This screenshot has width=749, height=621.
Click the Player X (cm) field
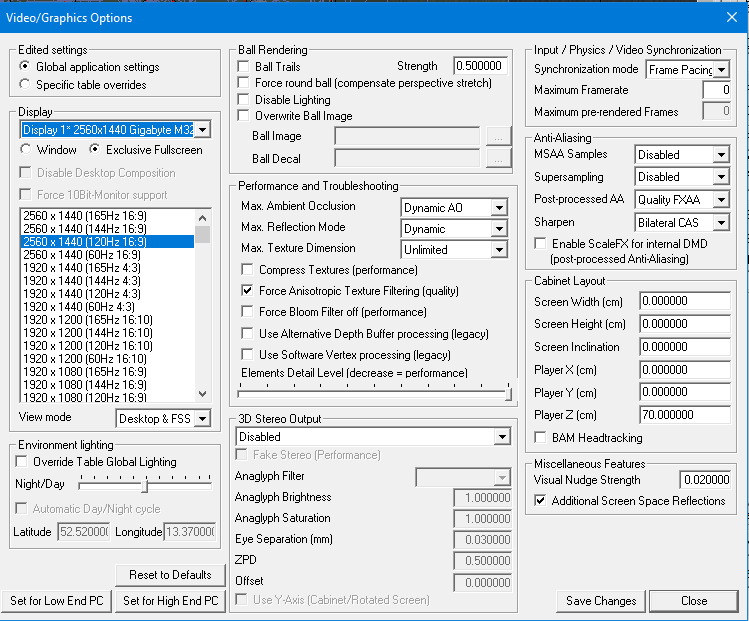coord(685,370)
